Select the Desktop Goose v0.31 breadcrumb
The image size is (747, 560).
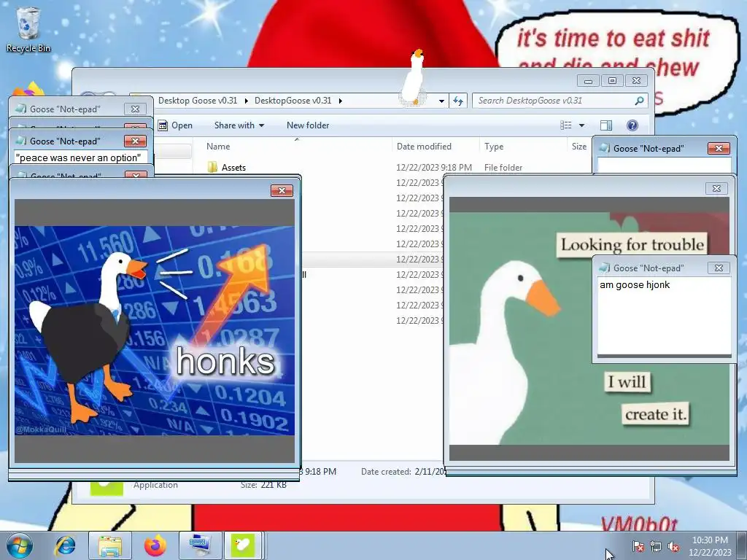click(x=197, y=101)
